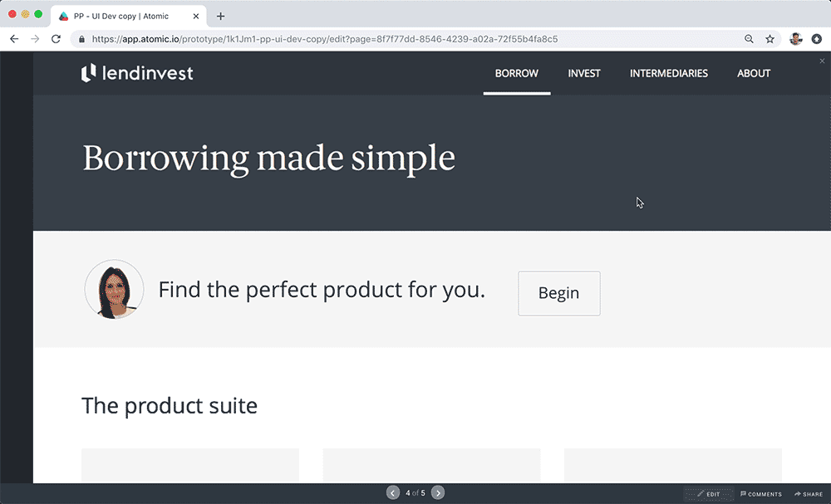Reload the page with the refresh icon
831x504 pixels.
[56, 39]
